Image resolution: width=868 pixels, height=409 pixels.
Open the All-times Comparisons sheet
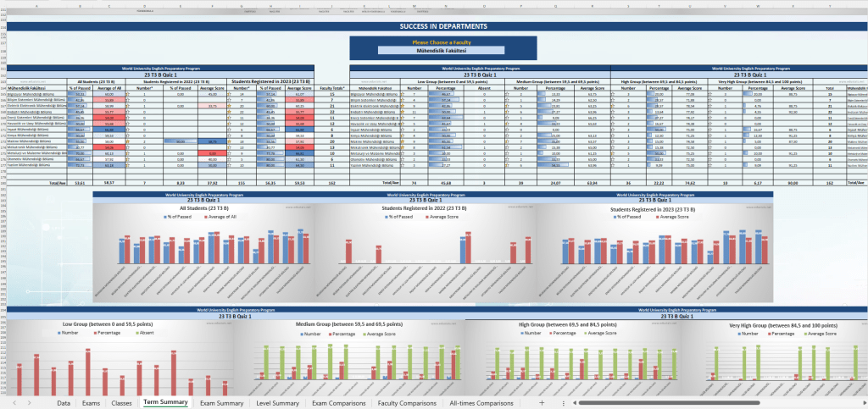point(481,403)
